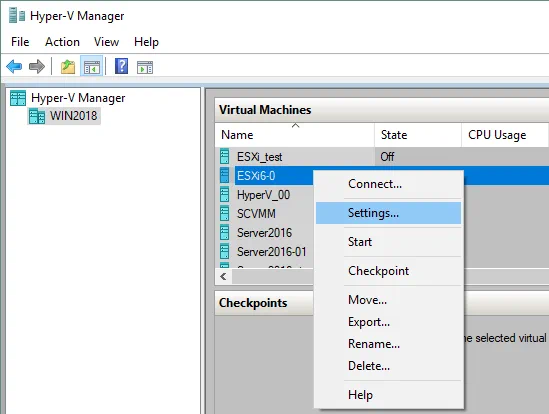The height and width of the screenshot is (414, 549).
Task: Click the gray Forward arrow toolbar icon
Action: [37, 66]
